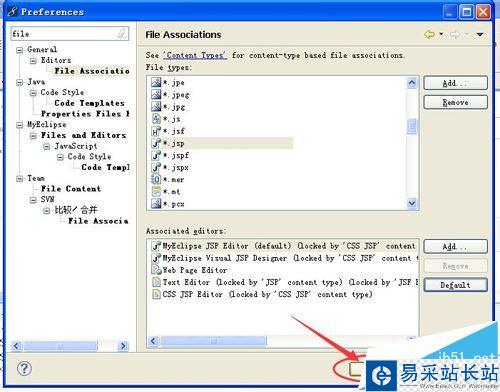Select Properties Files tree item
This screenshot has height=392, width=500.
pyautogui.click(x=85, y=114)
